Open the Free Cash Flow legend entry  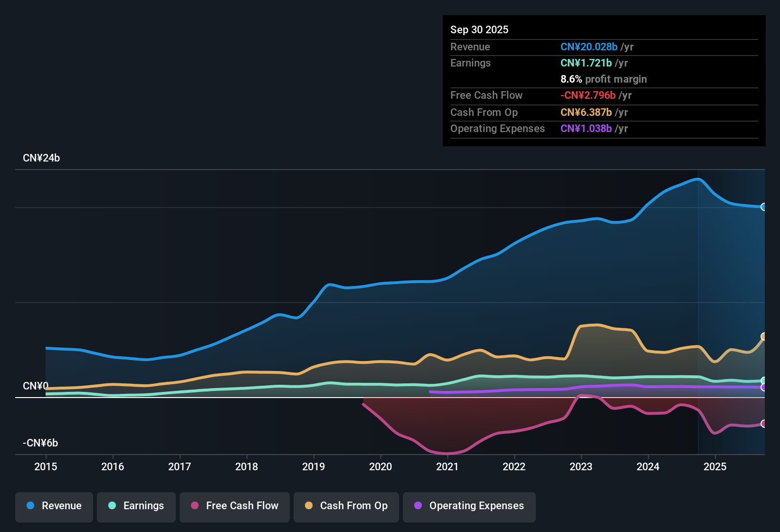(234, 506)
